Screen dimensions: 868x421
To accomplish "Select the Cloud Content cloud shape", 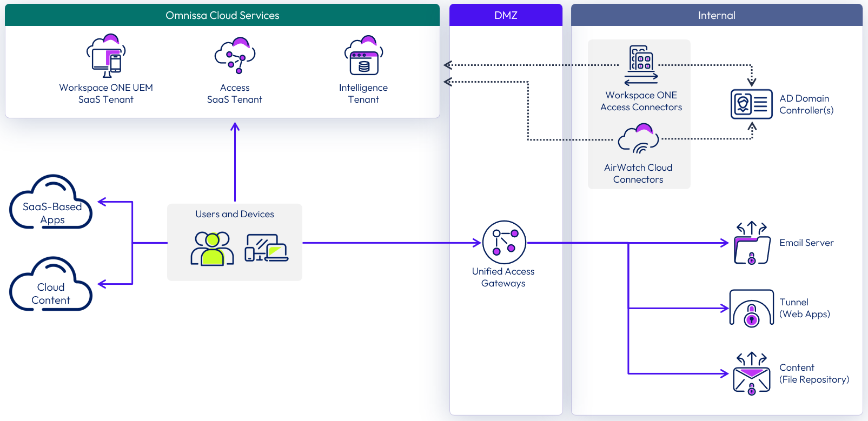I will point(51,285).
